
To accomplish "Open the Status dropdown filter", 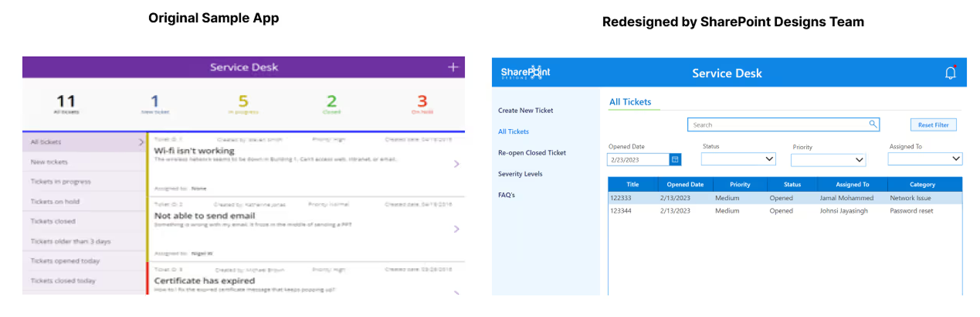I will pos(738,158).
